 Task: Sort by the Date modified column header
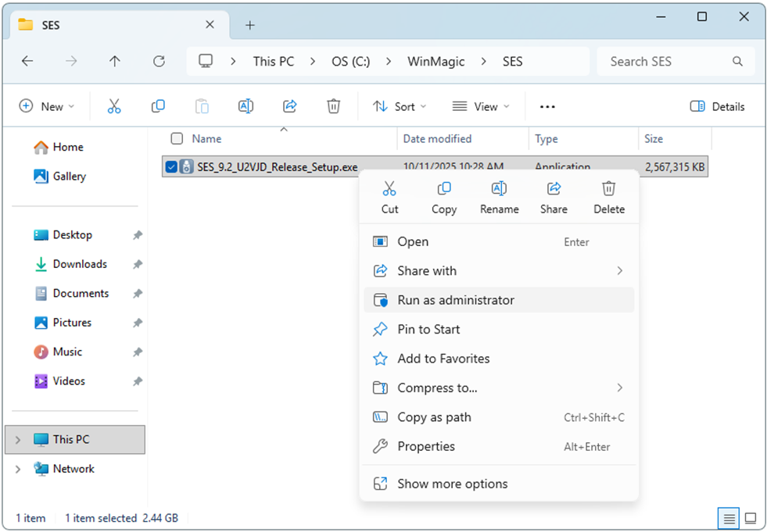[437, 139]
